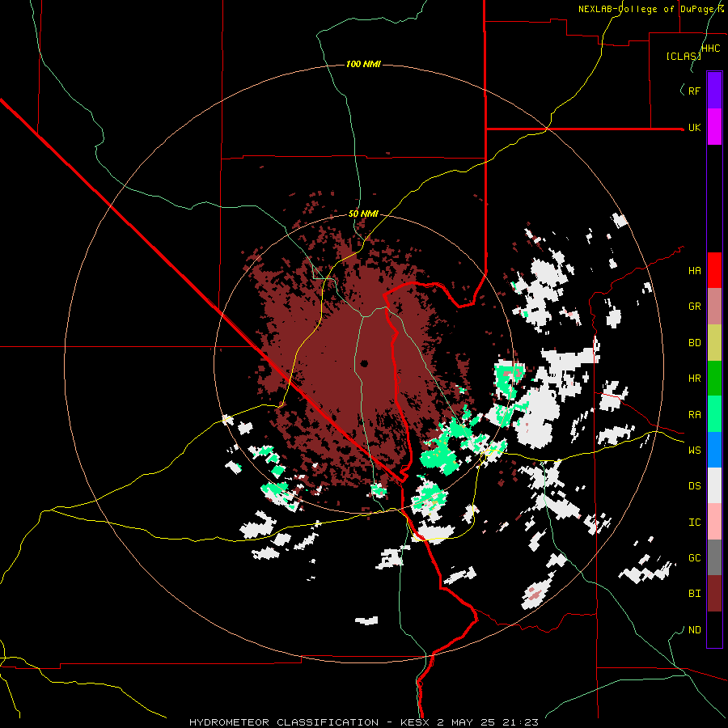Click the HR legend label

[x=694, y=379]
